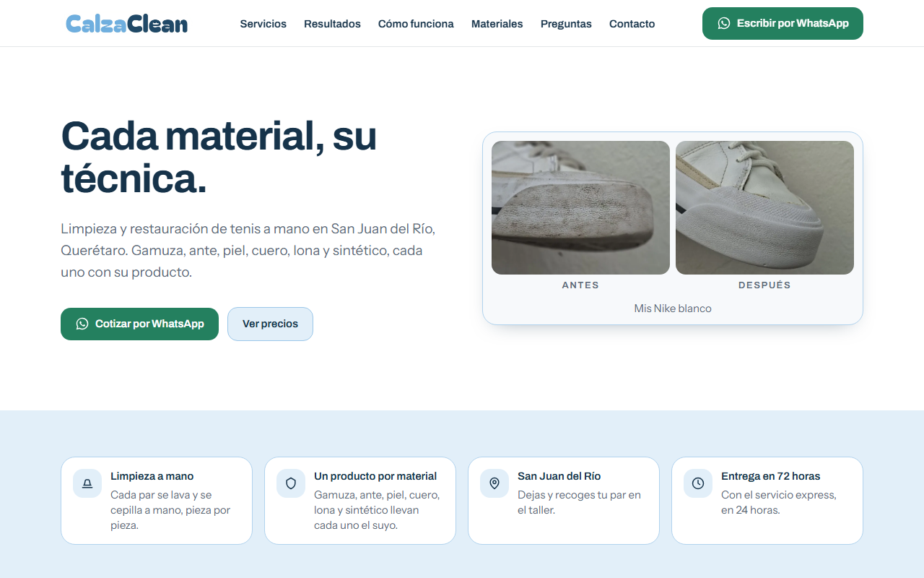Go to the Contacto nav link
Viewport: 924px width, 578px height.
(632, 24)
